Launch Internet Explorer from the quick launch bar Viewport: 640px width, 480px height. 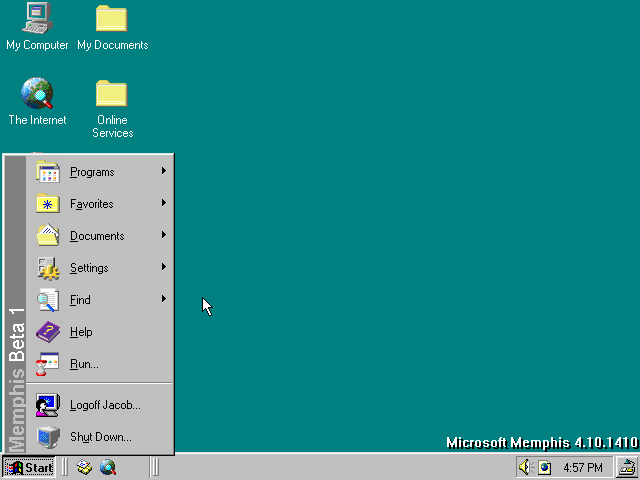[108, 467]
